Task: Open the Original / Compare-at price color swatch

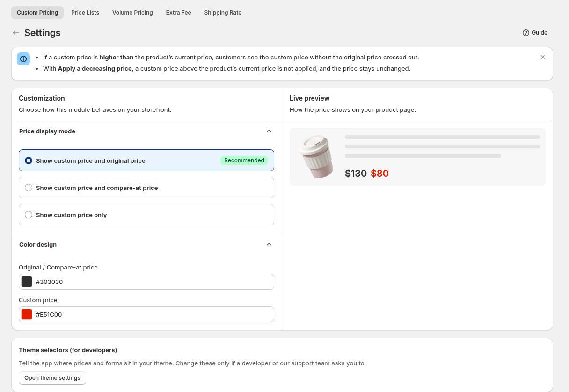Action: tap(27, 282)
